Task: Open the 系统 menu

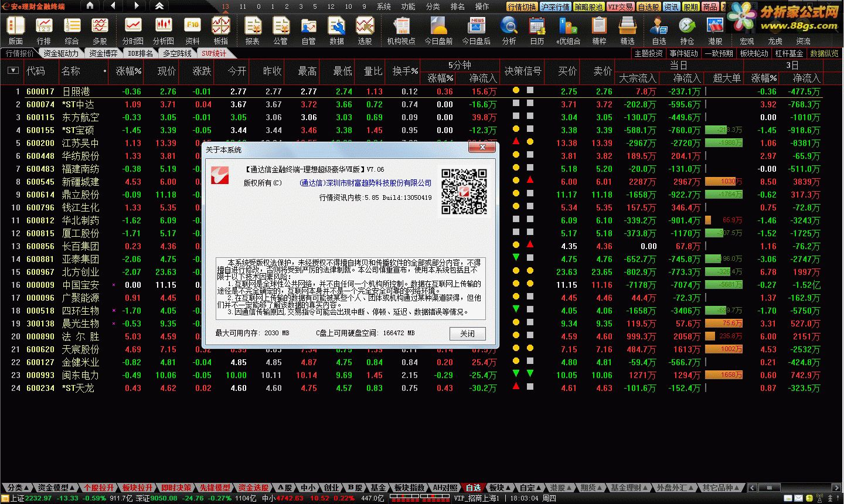Action: coord(383,6)
